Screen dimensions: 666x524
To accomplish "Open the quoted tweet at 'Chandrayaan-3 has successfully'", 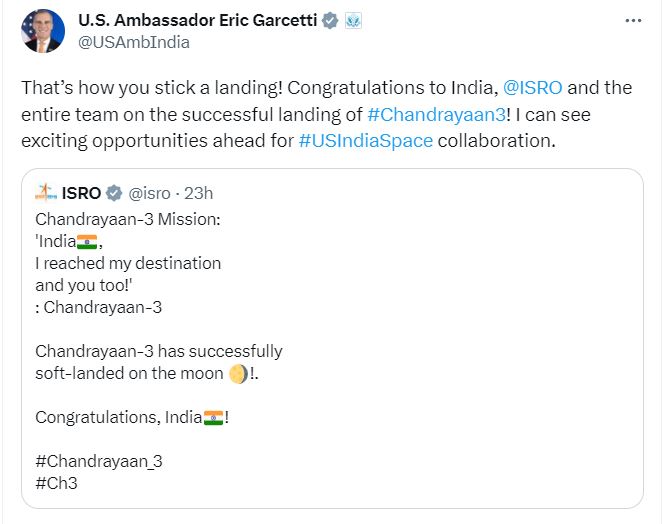I will [x=158, y=351].
